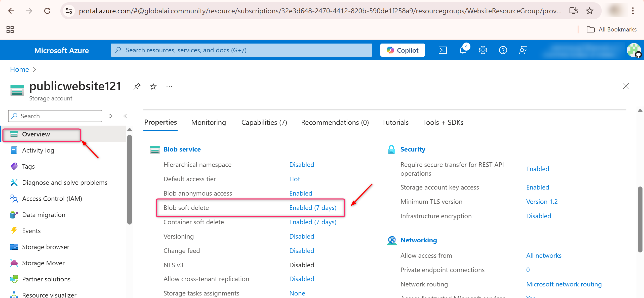Open All Bookmarks folder

coord(612,29)
